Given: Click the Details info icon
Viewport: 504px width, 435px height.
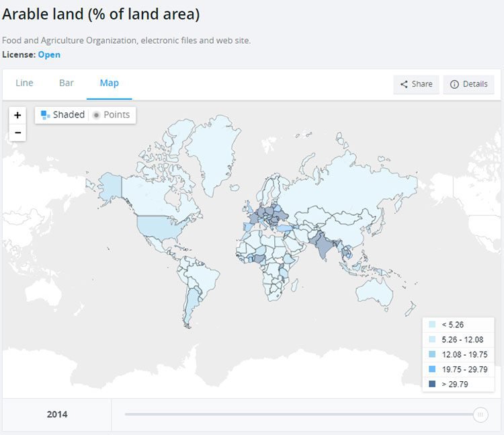Looking at the screenshot, I should pos(454,84).
